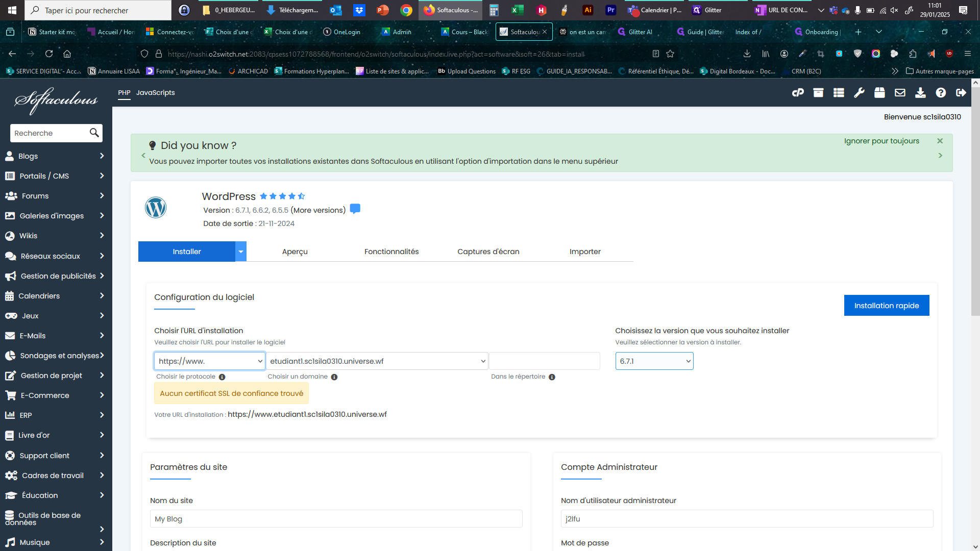Open the email settings envelope icon

[900, 92]
